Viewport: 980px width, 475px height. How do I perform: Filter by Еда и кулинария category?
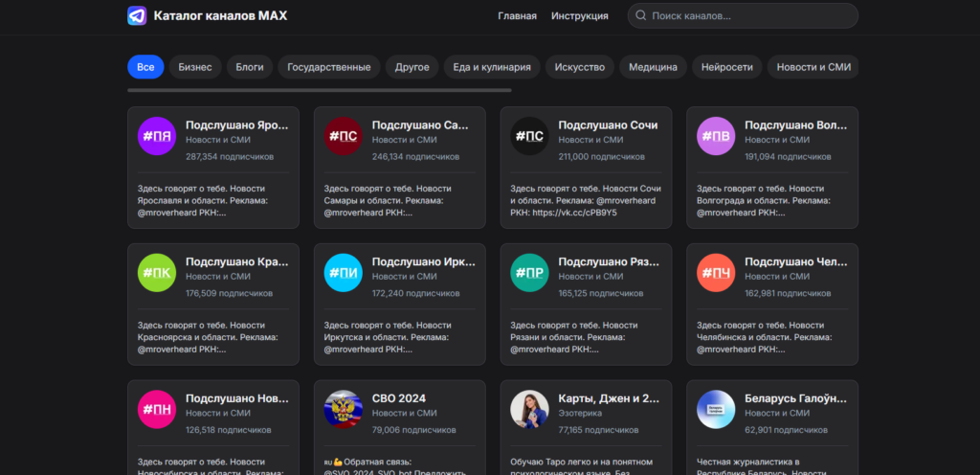click(x=491, y=67)
